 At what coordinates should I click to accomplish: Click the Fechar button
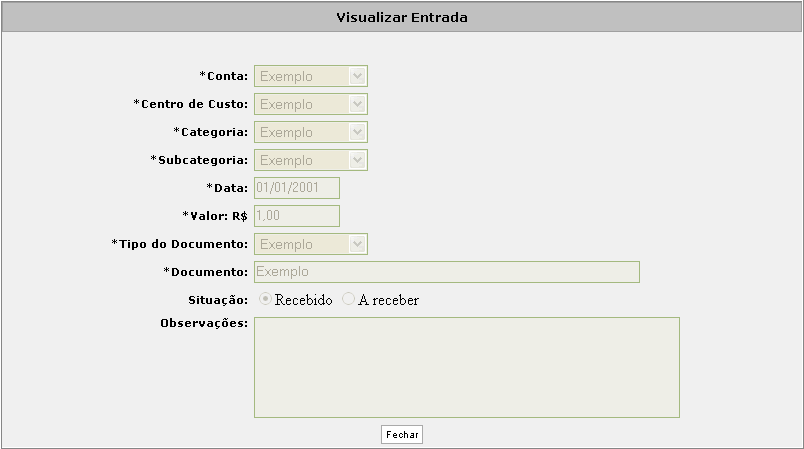(402, 435)
